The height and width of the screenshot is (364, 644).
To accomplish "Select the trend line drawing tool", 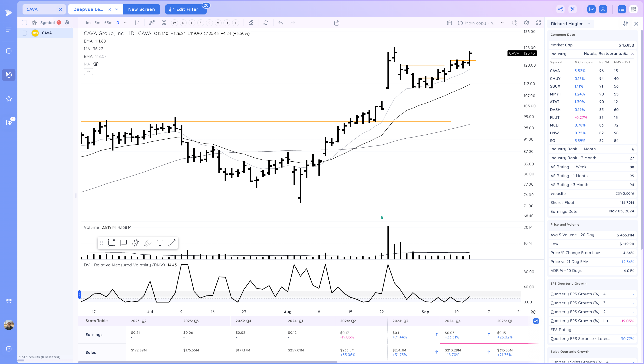I will (172, 243).
